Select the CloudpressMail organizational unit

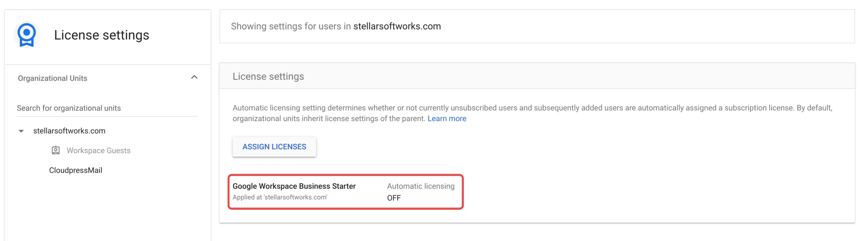tap(76, 170)
